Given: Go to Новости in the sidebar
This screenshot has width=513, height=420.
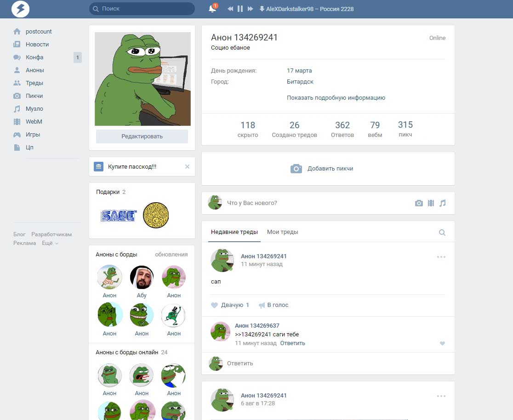Looking at the screenshot, I should coord(31,44).
